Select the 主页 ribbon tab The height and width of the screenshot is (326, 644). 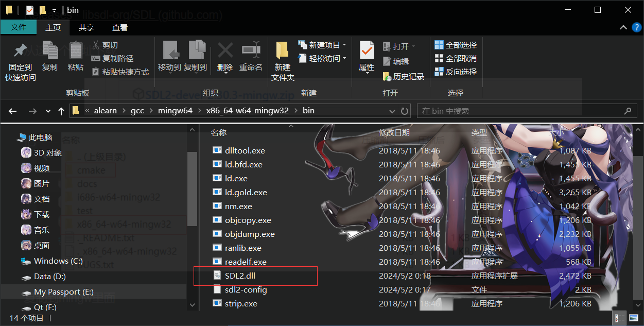tap(53, 28)
